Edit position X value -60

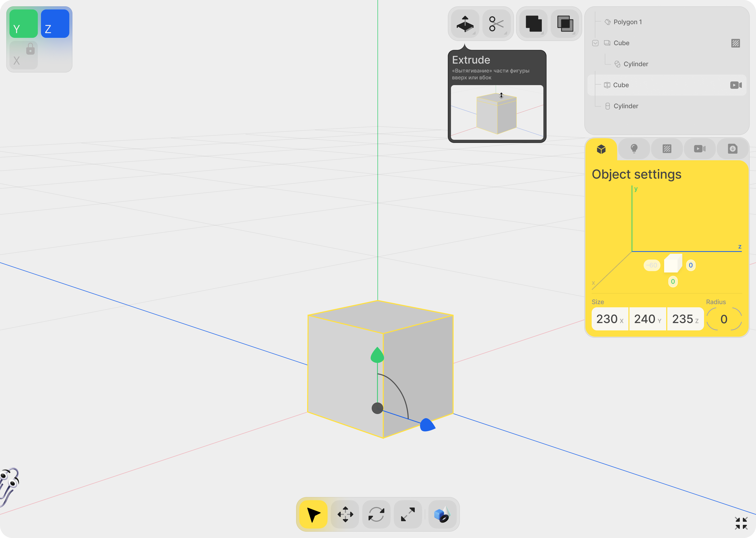click(x=652, y=265)
